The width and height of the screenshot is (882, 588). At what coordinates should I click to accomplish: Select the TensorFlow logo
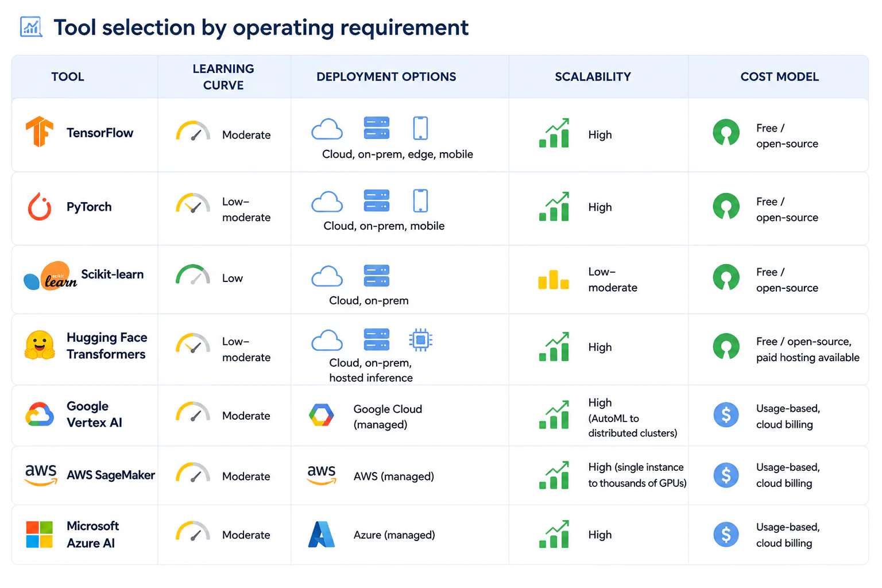tap(40, 131)
